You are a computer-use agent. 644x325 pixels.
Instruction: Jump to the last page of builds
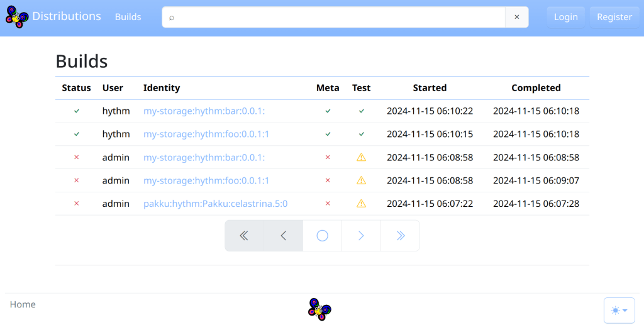400,236
